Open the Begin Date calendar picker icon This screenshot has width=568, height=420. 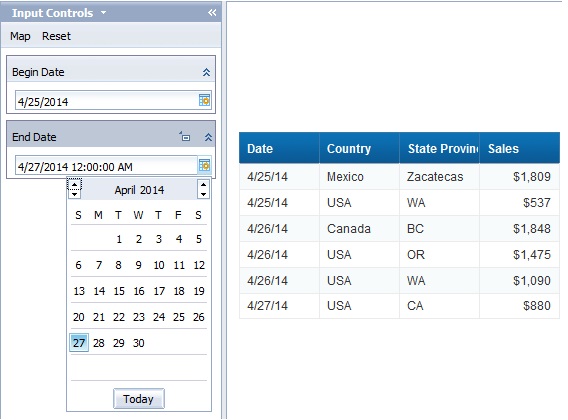[x=204, y=100]
